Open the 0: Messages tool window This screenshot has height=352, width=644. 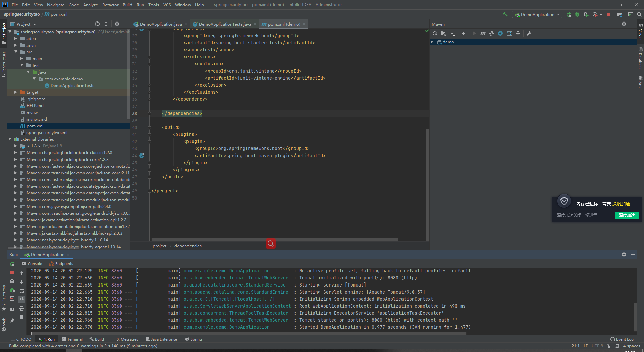click(124, 339)
